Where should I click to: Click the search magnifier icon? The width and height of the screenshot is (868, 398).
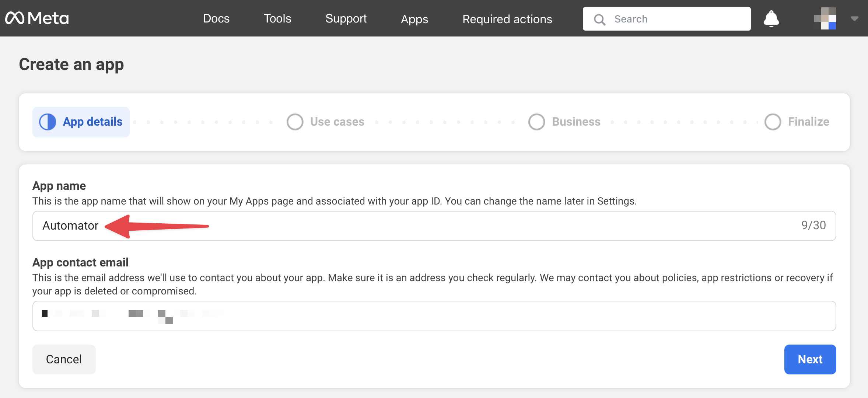point(599,19)
